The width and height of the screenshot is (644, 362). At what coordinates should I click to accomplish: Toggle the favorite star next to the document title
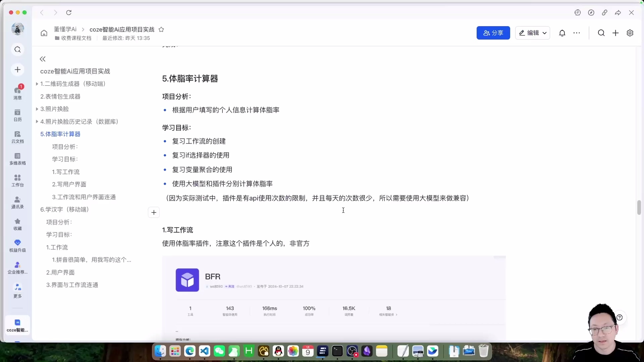coord(161,29)
